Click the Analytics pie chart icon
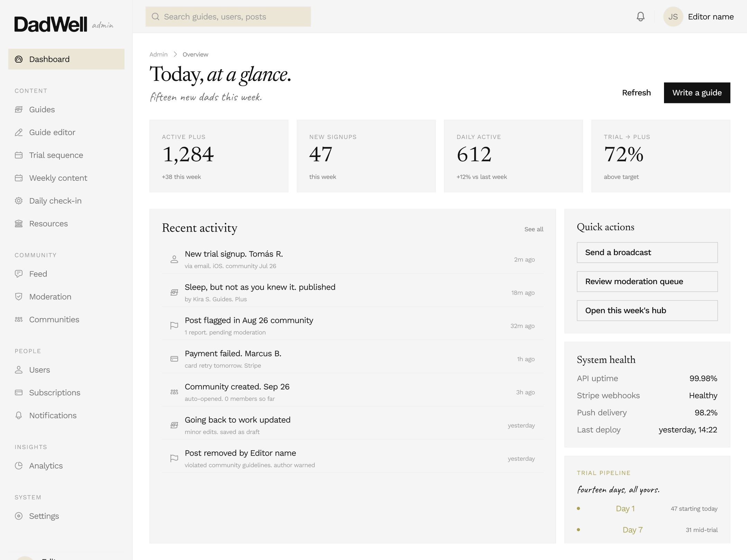The width and height of the screenshot is (747, 560). point(19,466)
